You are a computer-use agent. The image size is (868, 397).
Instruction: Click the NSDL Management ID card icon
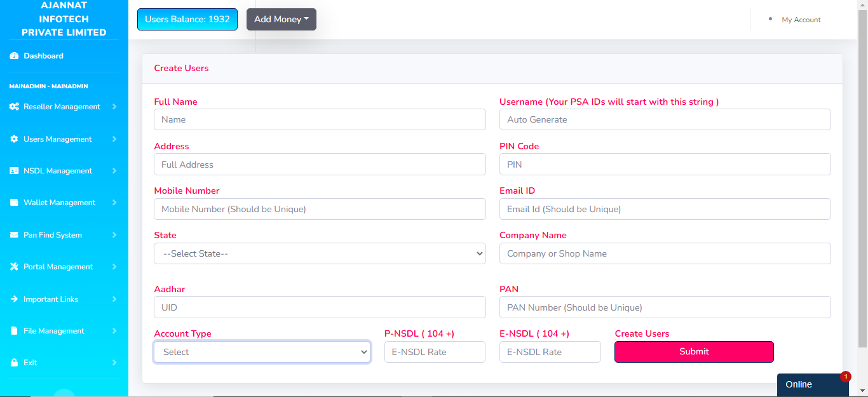(14, 171)
